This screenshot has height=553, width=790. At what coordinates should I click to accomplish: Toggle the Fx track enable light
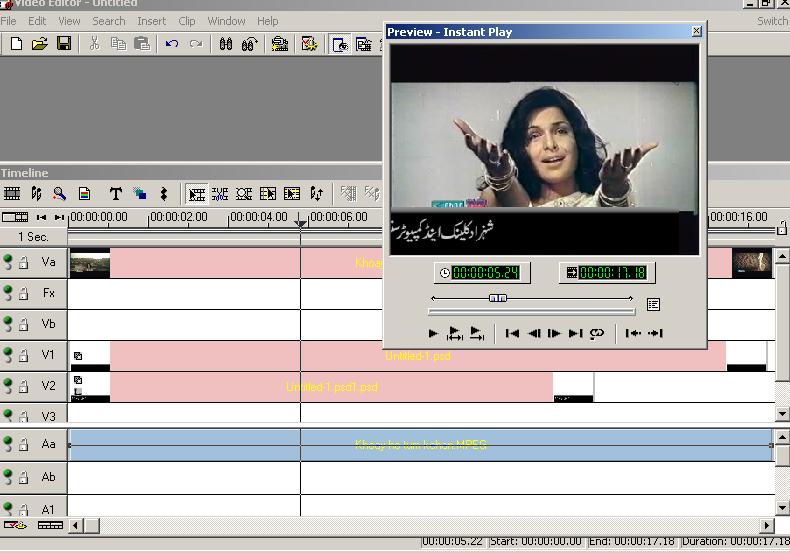8,293
